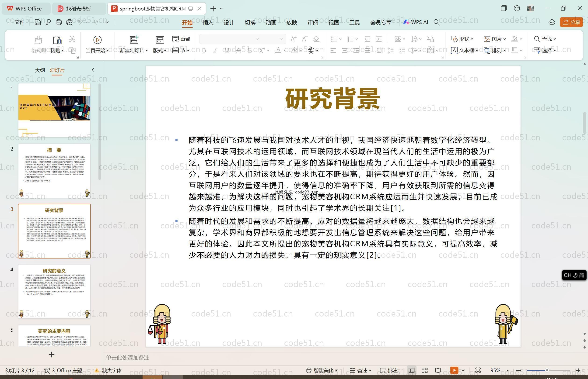Screen dimensions: 588x379
Task: Click the Paste (粘贴) clipboard icon
Action: (57, 39)
